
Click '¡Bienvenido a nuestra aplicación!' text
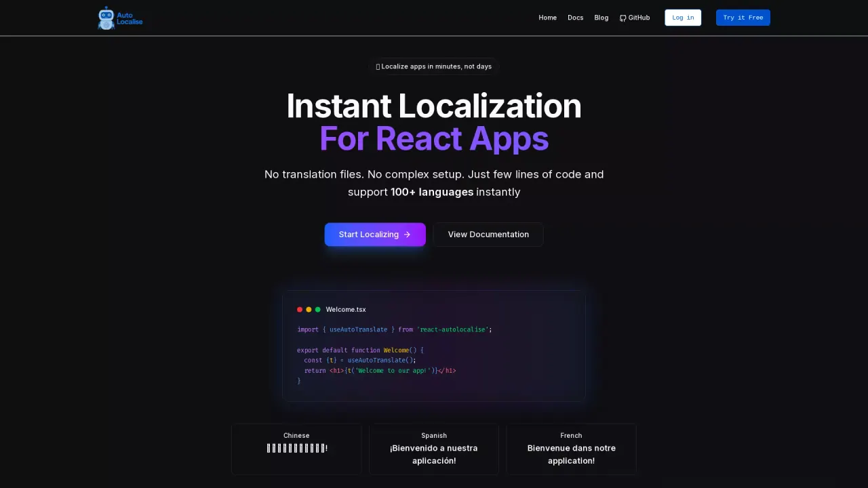[x=434, y=454]
